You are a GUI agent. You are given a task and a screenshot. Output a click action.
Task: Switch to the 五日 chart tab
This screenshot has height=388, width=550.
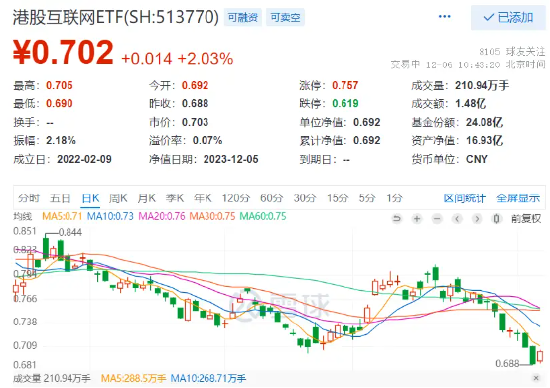[x=60, y=198]
